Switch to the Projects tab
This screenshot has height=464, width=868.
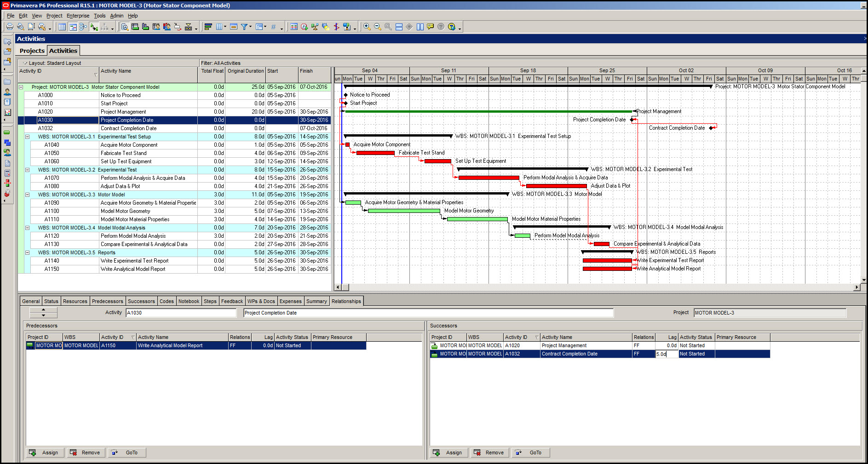click(x=32, y=51)
